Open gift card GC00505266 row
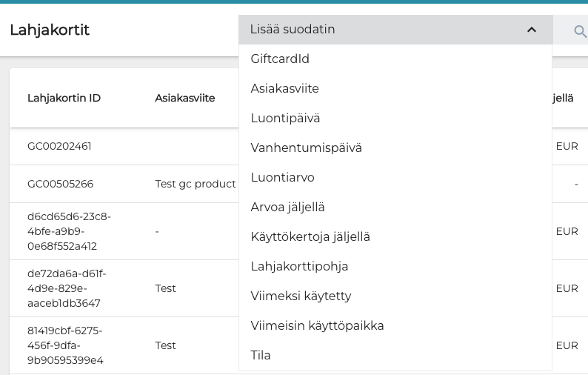 point(60,184)
